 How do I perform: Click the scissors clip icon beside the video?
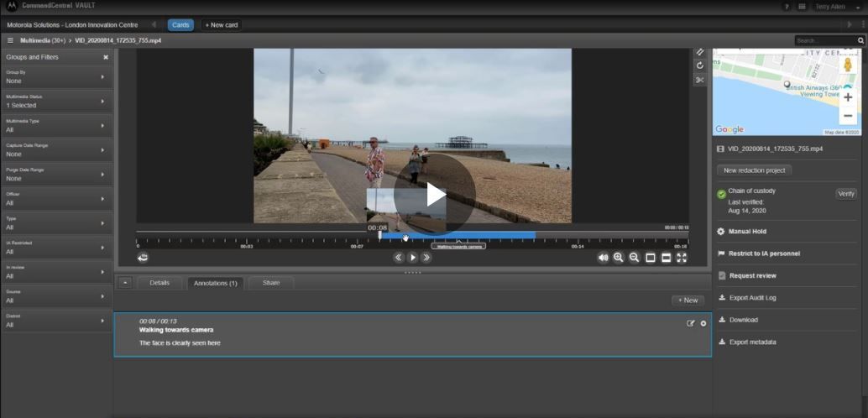(x=699, y=80)
